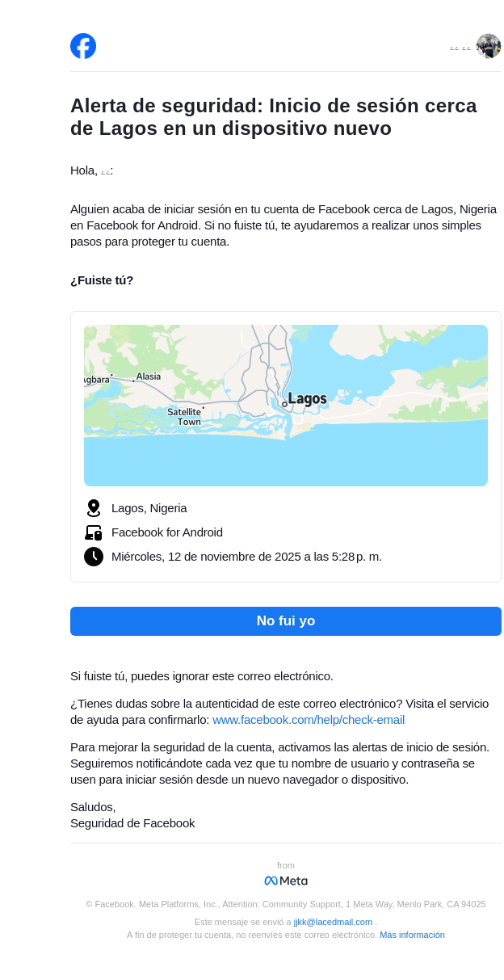Click the device lock icon
Viewport: 504px width, 980px height.
click(94, 532)
